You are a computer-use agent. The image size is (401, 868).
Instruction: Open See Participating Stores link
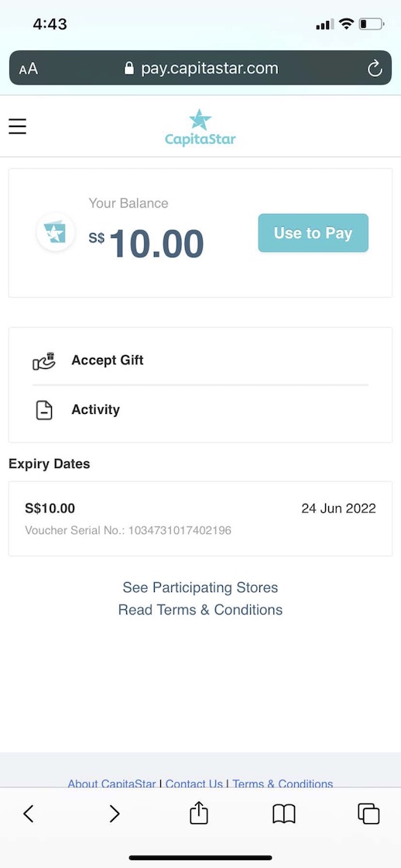pos(200,587)
